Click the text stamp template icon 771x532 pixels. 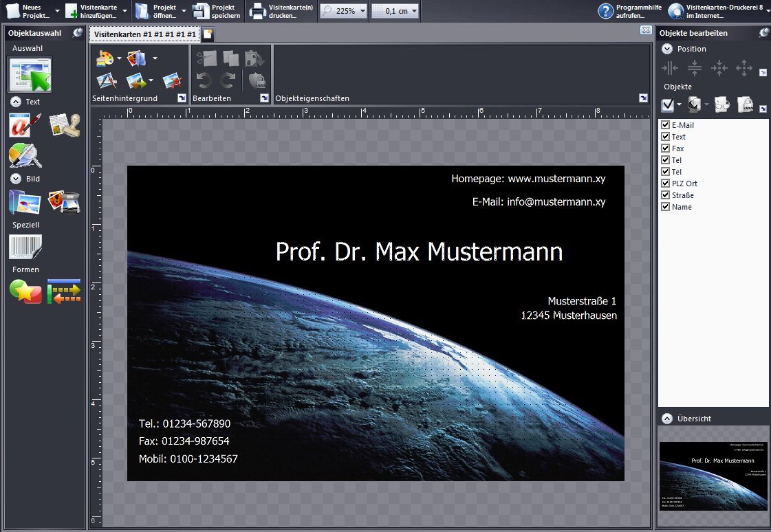tap(65, 125)
